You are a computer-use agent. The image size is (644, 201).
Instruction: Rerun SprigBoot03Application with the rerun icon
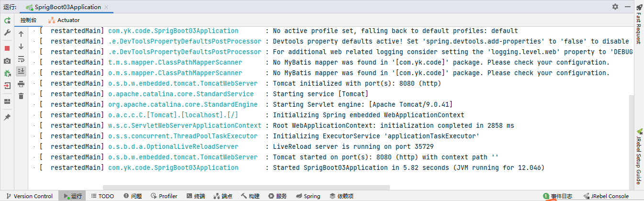coord(7,21)
